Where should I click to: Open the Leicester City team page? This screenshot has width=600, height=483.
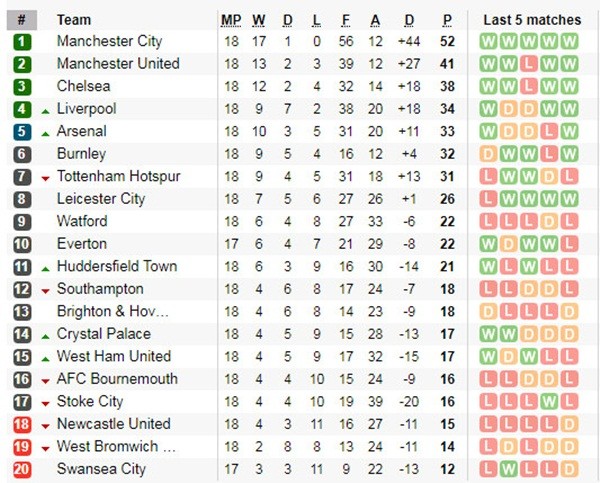pos(101,199)
